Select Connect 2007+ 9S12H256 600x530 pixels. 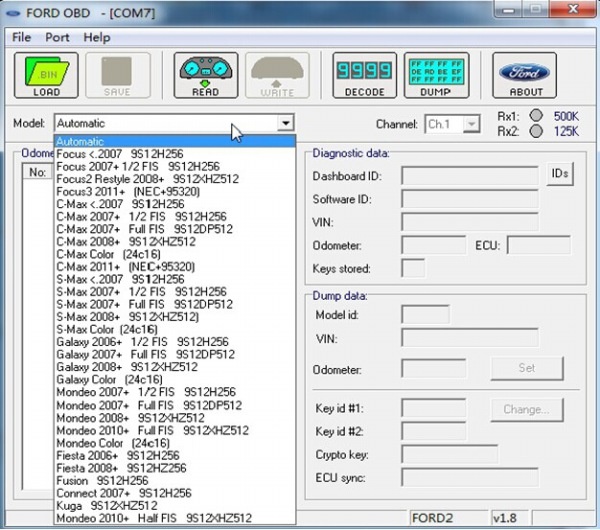[x=175, y=493]
